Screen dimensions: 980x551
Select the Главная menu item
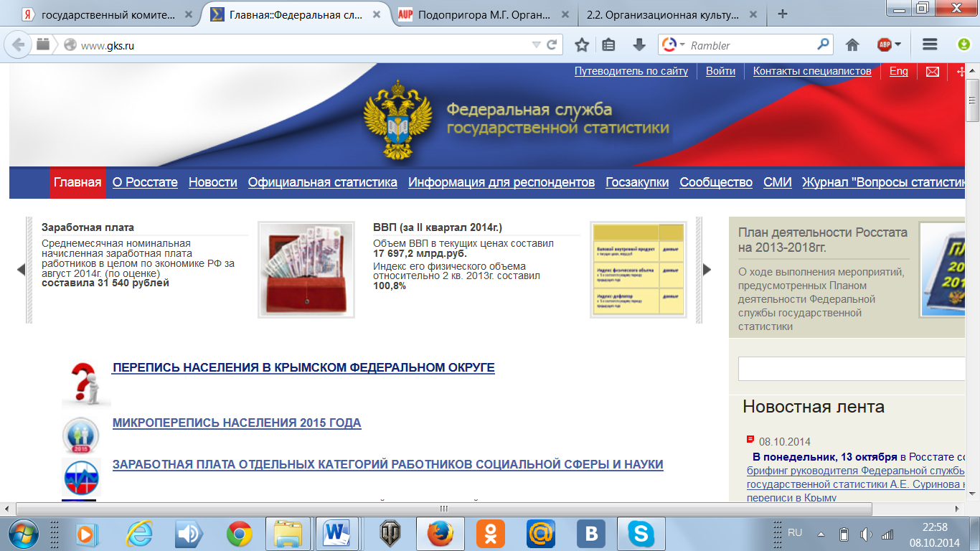coord(77,182)
